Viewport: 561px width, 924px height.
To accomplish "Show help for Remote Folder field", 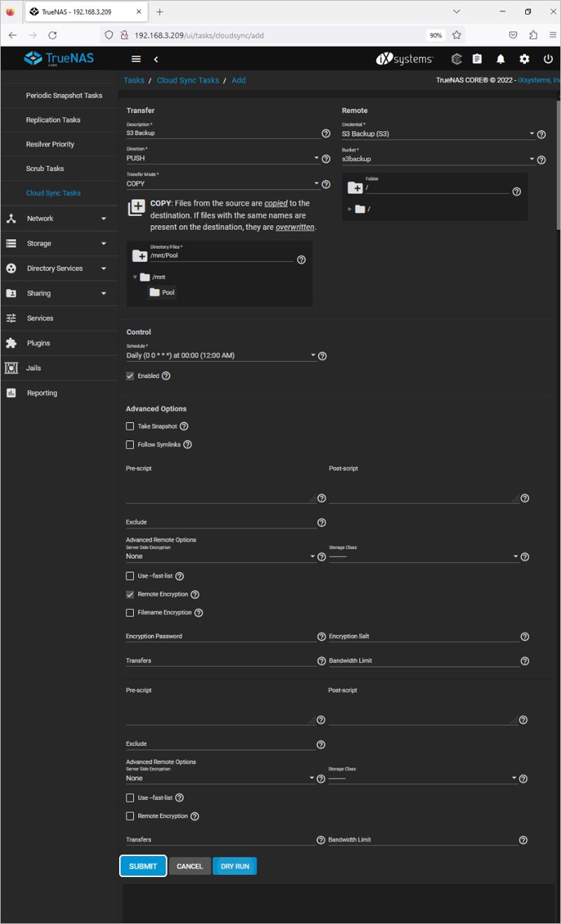I will [x=517, y=191].
